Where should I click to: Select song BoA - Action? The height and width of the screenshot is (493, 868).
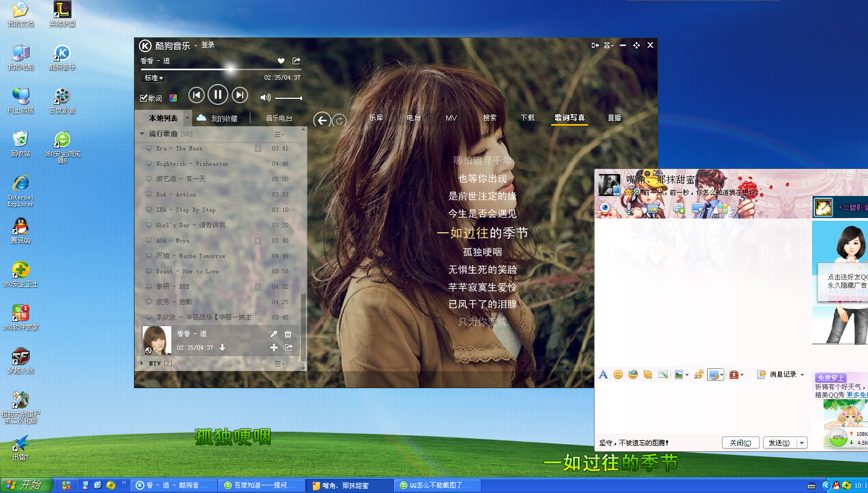220,194
